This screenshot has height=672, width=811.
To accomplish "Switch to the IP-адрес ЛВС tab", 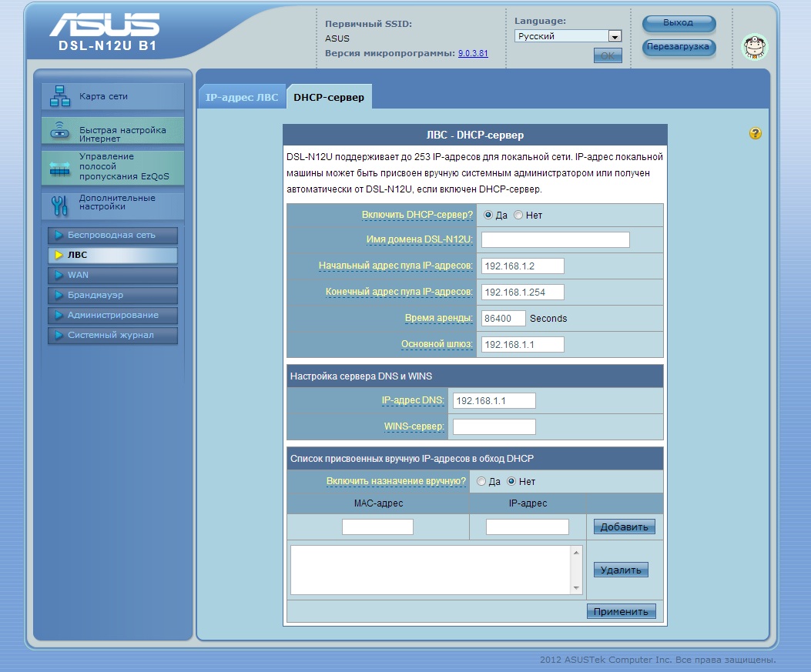I will [242, 98].
